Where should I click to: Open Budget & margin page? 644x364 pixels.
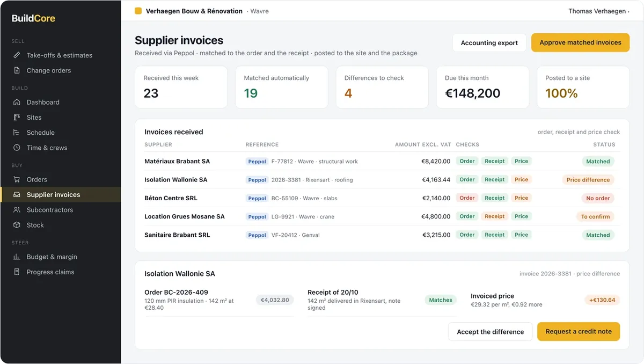click(x=60, y=257)
